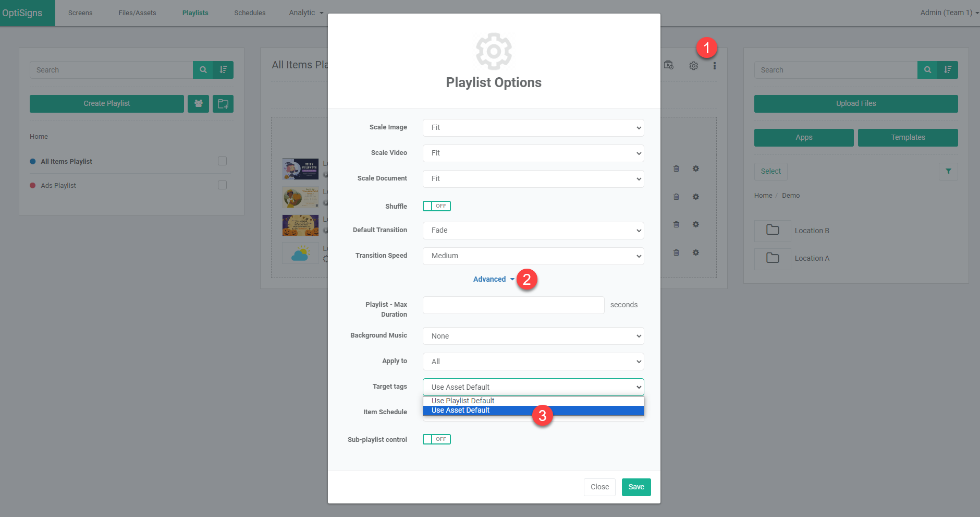Click the filter icon in the assets panel
This screenshot has height=517, width=980.
(948, 172)
